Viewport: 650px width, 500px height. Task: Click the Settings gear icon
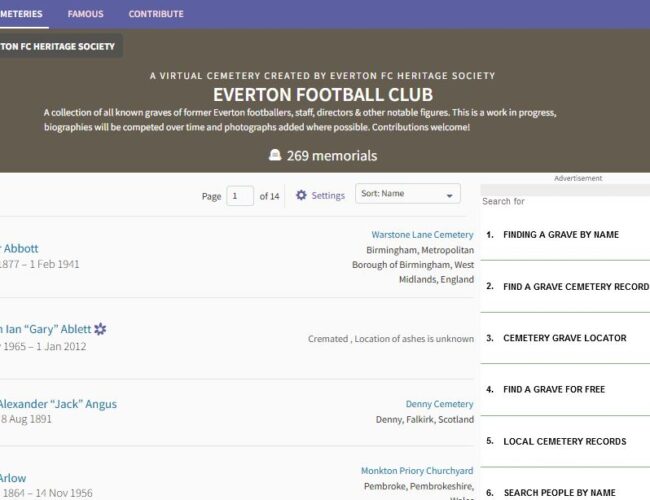click(301, 196)
